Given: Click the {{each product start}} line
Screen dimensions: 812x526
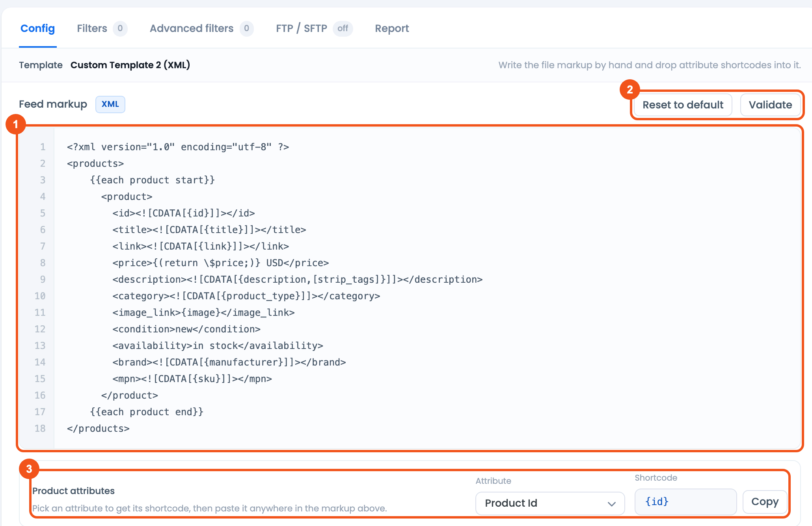Looking at the screenshot, I should coord(152,180).
